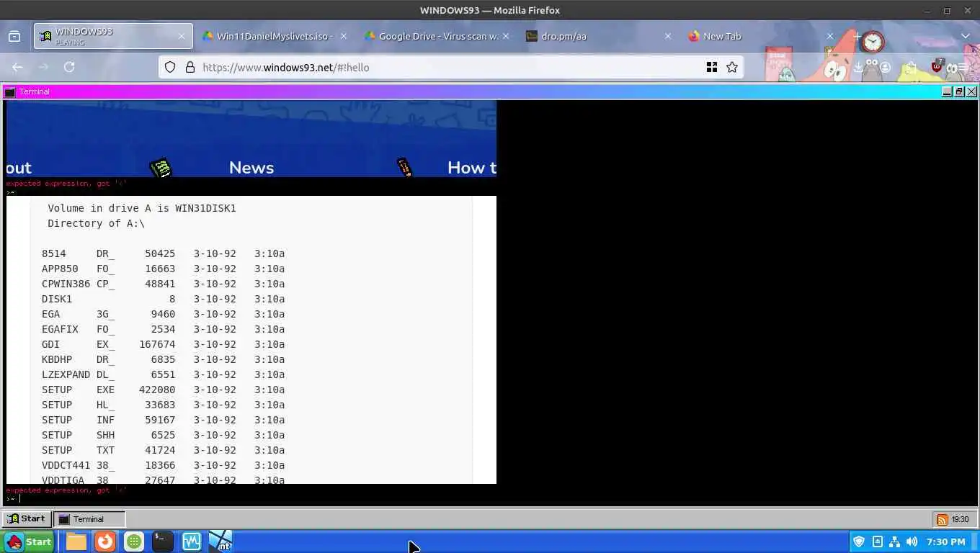Click the site security padlock icon
The image size is (980, 553).
click(190, 67)
